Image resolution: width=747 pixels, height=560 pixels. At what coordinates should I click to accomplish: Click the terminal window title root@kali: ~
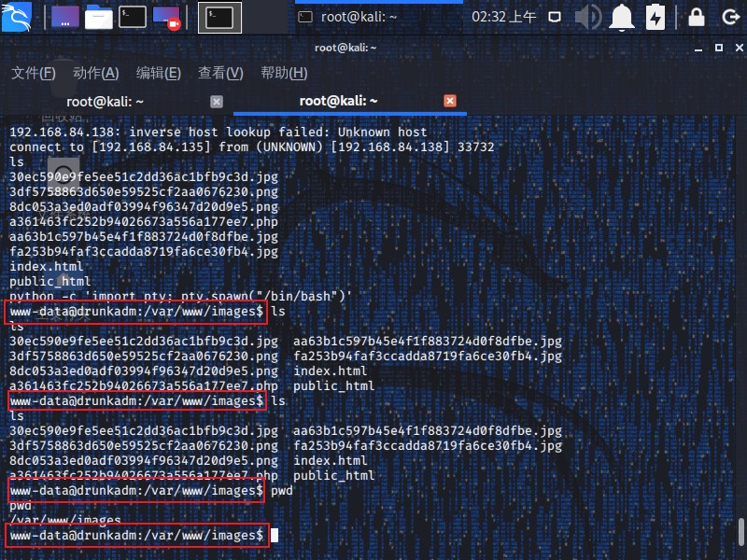[345, 48]
